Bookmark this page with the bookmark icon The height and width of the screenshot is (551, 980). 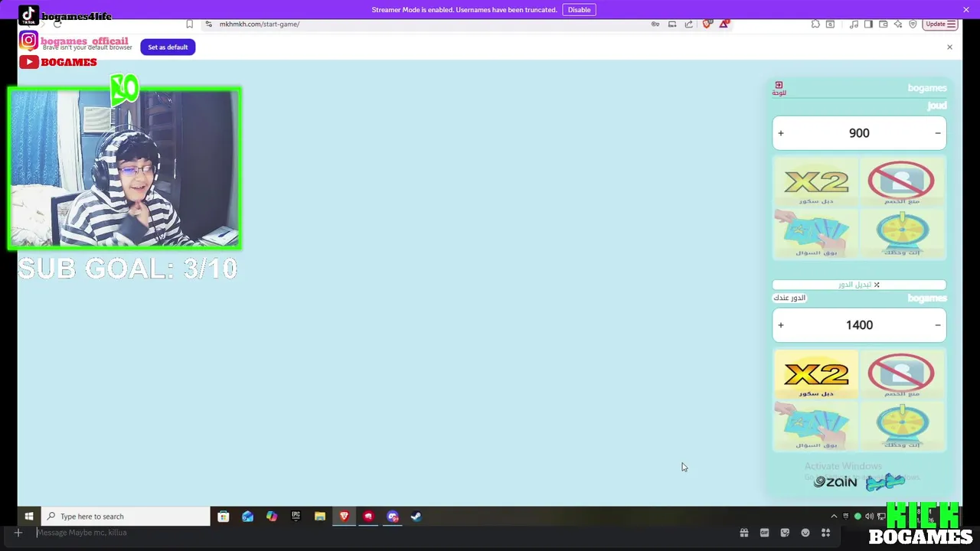[189, 24]
